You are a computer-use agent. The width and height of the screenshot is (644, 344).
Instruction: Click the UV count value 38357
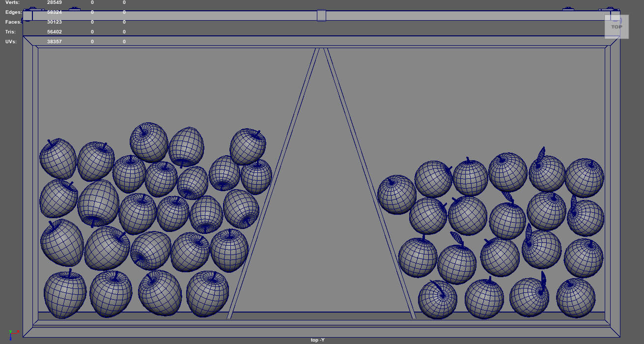(x=54, y=42)
